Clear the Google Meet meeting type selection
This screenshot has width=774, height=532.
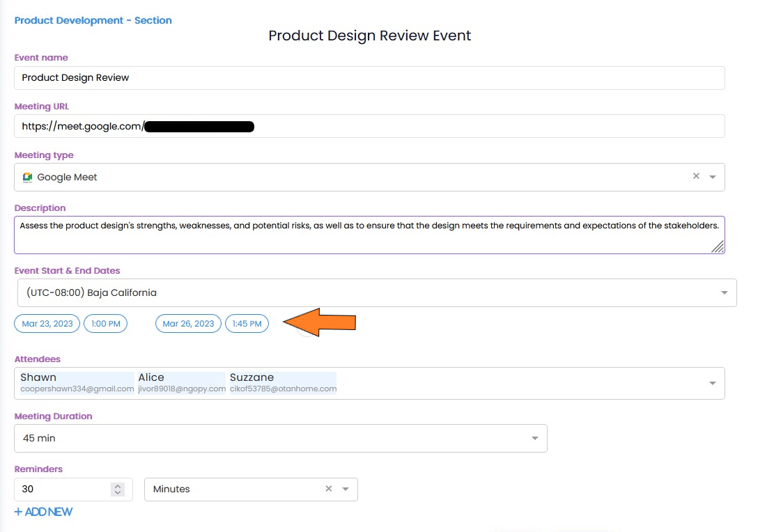pyautogui.click(x=696, y=177)
